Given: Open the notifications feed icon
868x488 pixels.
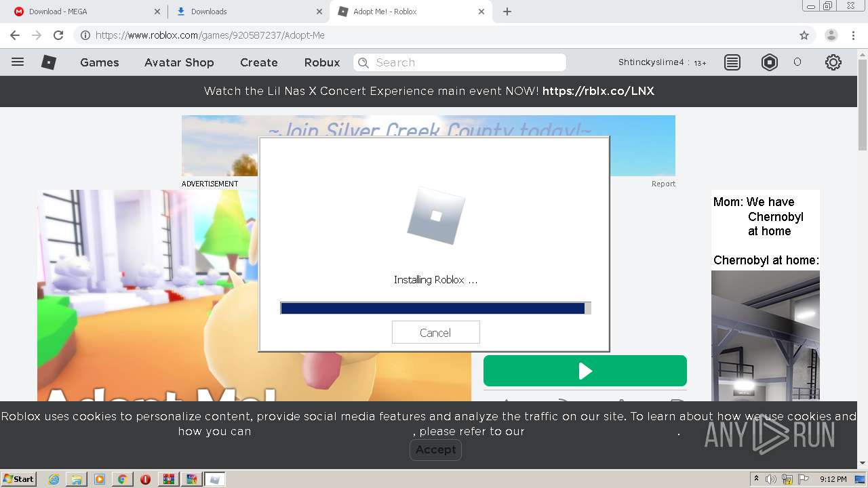Looking at the screenshot, I should coord(732,62).
